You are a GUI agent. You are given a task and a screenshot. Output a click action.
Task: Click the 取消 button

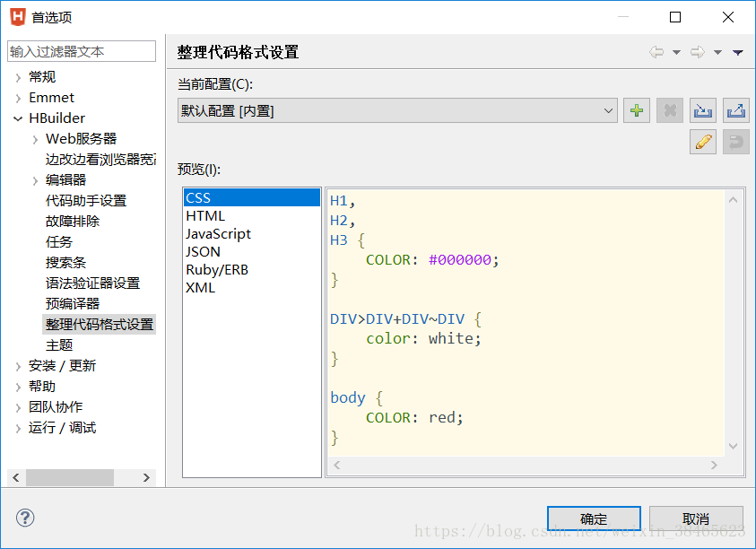[x=696, y=518]
